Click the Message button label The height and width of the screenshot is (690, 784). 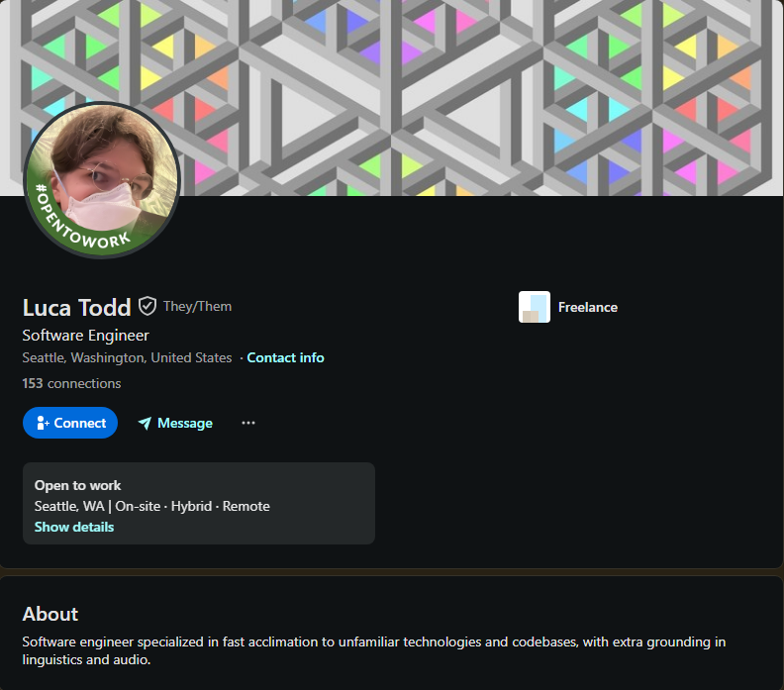click(x=185, y=423)
